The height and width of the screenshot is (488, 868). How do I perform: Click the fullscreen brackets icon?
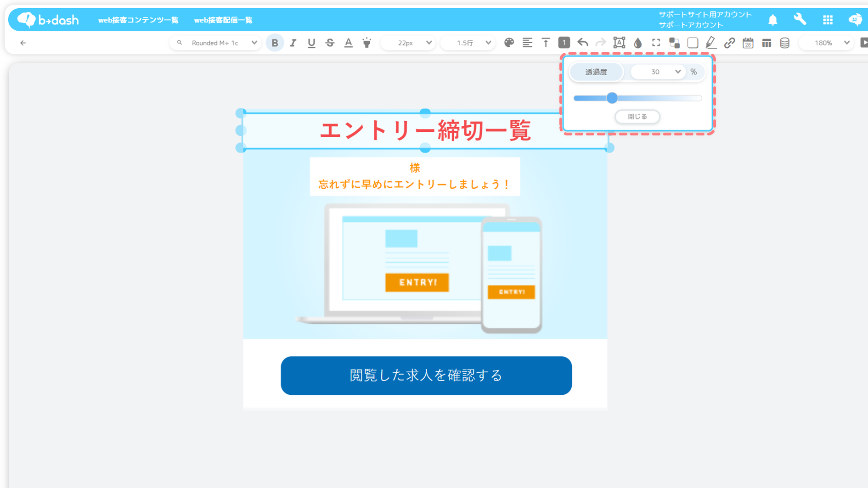tap(656, 43)
